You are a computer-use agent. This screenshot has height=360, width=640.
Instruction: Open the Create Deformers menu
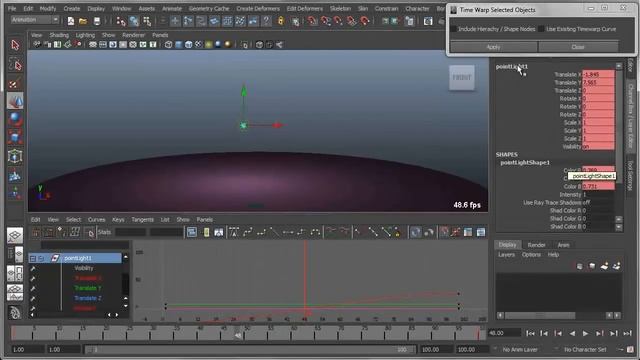click(x=258, y=9)
